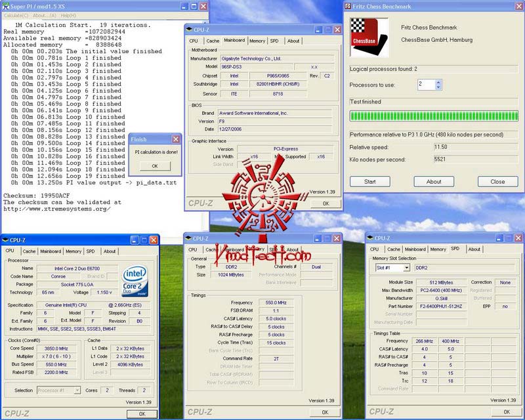This screenshot has height=420, width=525.
Task: Click the F2-6400PHU1-512HZ part number
Action: 441,306
